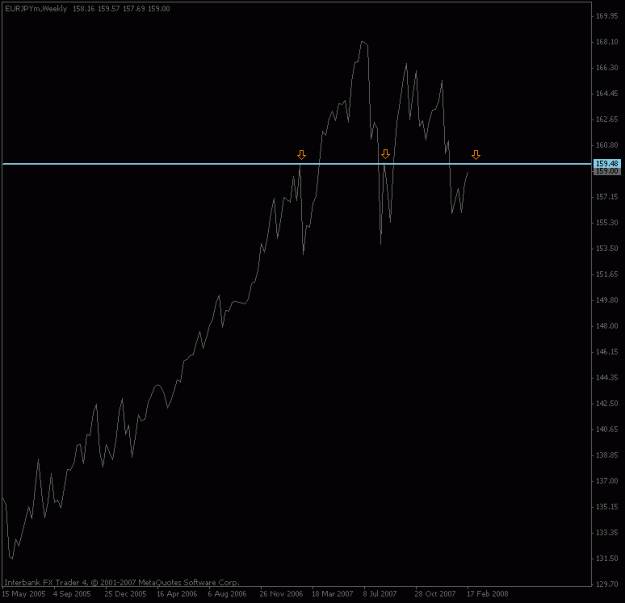Viewport: 625px width, 603px height.
Task: Click the open value 158.16 in the header
Action: coord(84,9)
